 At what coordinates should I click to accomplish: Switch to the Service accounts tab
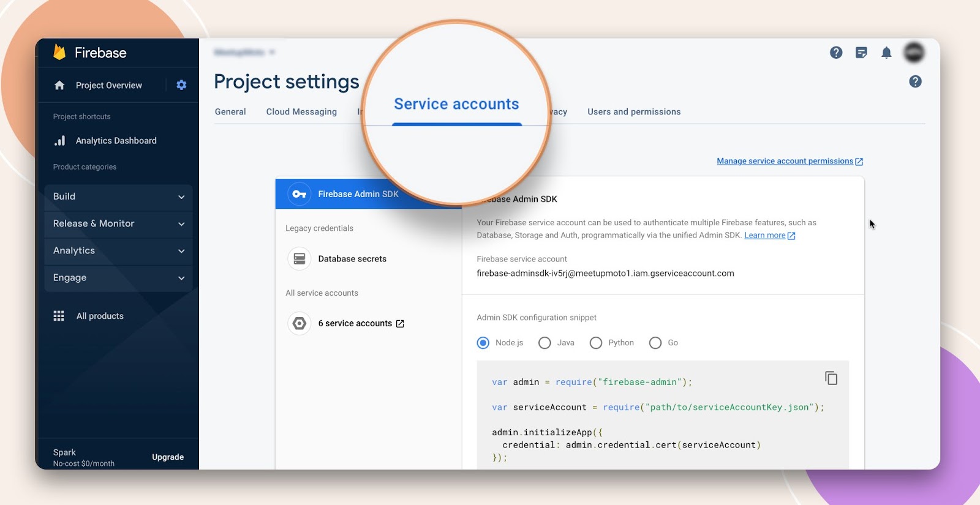pyautogui.click(x=456, y=104)
